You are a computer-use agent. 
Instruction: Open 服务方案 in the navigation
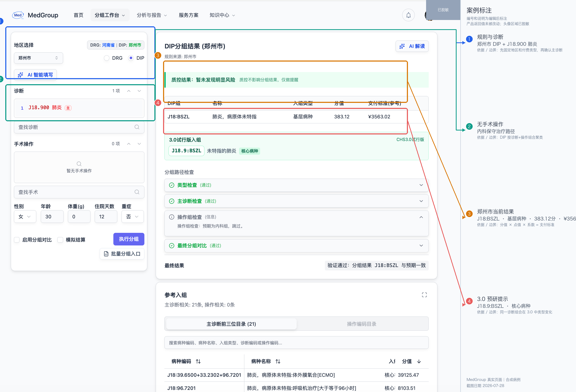(189, 15)
